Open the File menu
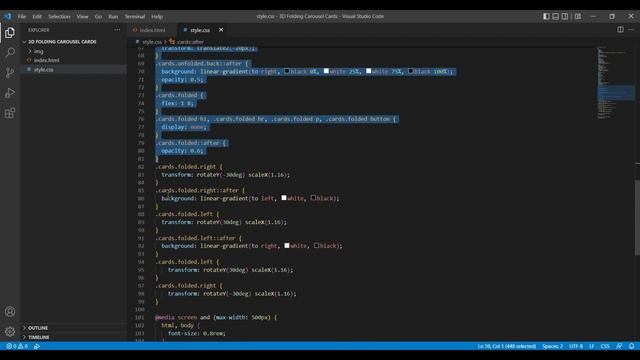The height and width of the screenshot is (360, 640). pyautogui.click(x=22, y=16)
